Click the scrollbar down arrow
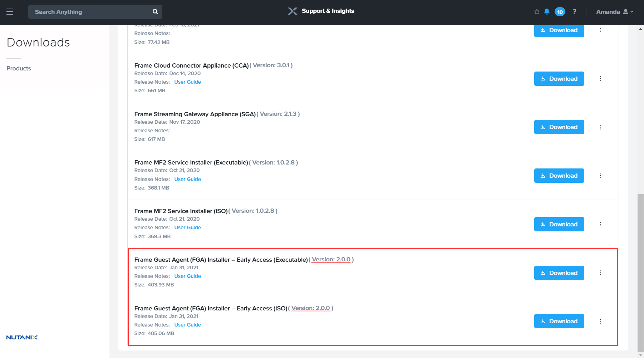The height and width of the screenshot is (358, 644). click(x=640, y=355)
